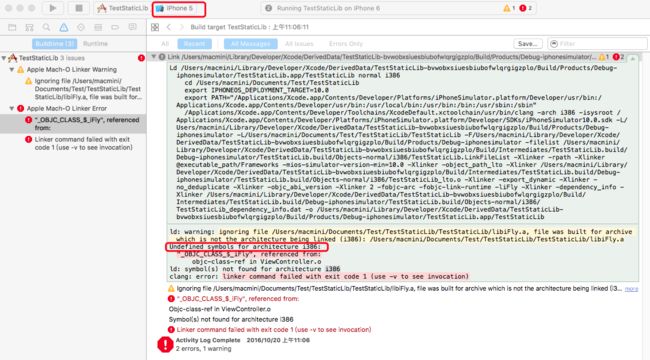Viewport: 650px width, 360px height.
Task: Collapse the TestStaticLib issues group
Action: [x=4, y=58]
